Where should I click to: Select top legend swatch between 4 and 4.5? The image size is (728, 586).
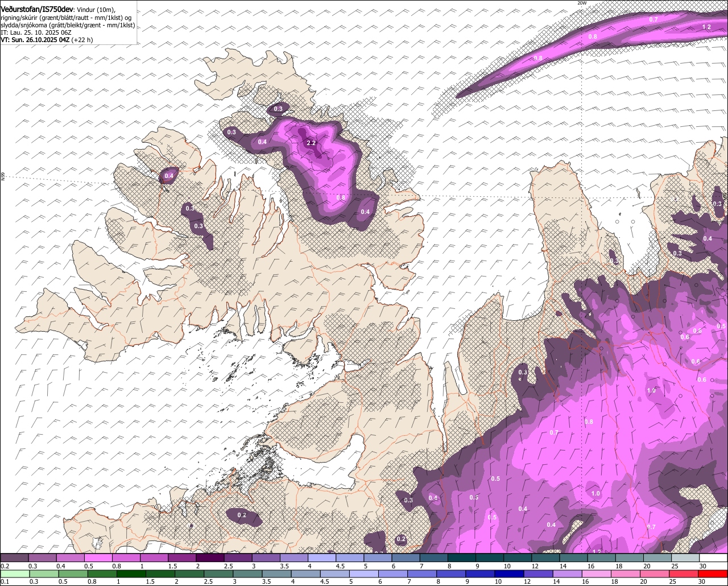(x=322, y=558)
